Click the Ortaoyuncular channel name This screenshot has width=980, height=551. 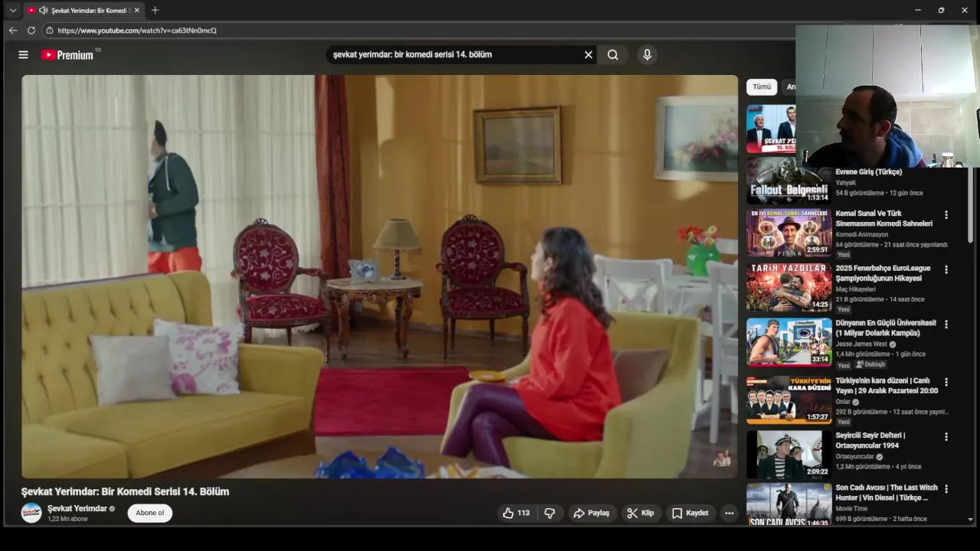854,457
